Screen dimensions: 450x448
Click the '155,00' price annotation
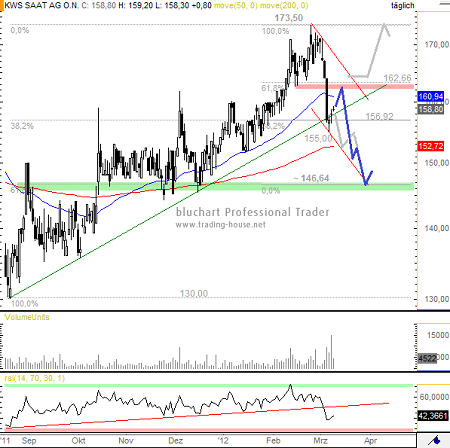coord(318,138)
